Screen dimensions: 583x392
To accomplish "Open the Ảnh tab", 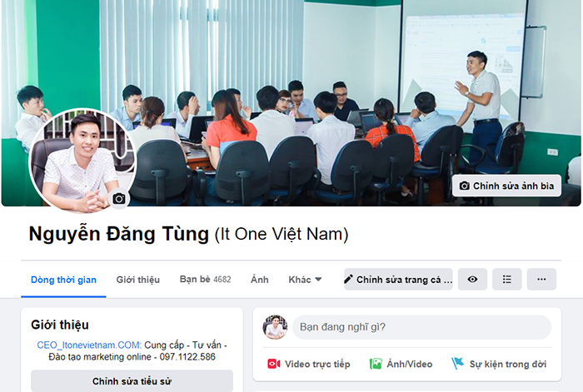I will click(260, 280).
